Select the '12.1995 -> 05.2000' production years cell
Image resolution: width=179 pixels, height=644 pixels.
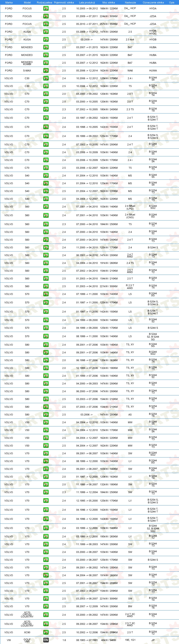[87, 501]
